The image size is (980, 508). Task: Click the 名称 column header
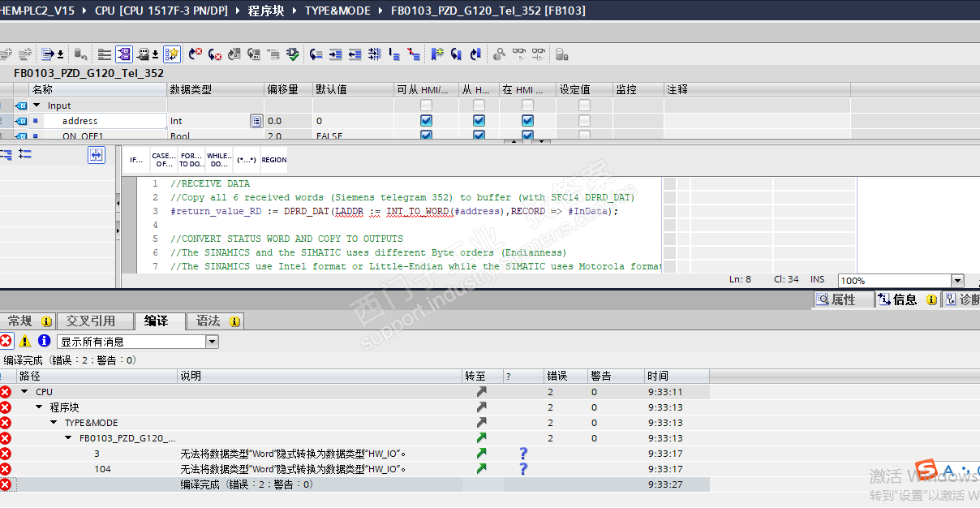pyautogui.click(x=98, y=89)
